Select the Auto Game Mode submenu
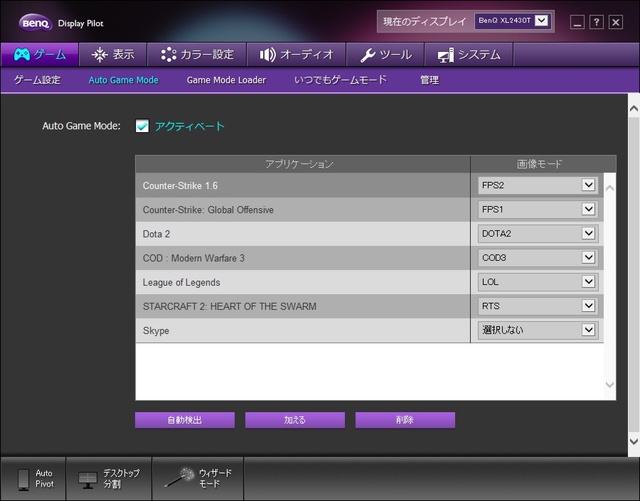640x501 pixels. click(x=123, y=80)
